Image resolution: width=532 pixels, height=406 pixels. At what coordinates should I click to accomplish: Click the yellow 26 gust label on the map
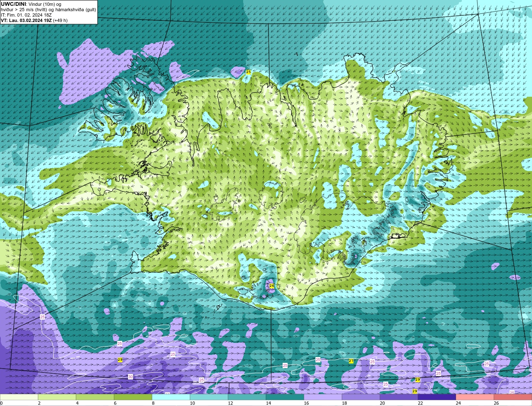pyautogui.click(x=271, y=286)
